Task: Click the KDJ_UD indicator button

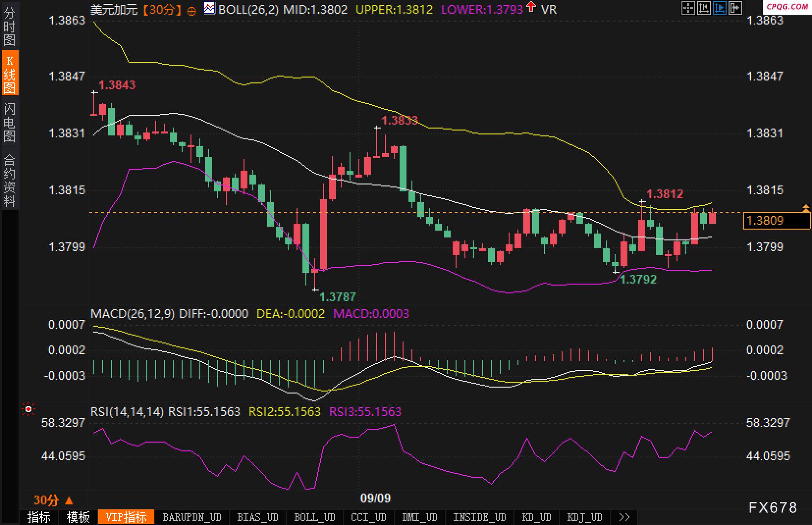Action: (x=584, y=517)
